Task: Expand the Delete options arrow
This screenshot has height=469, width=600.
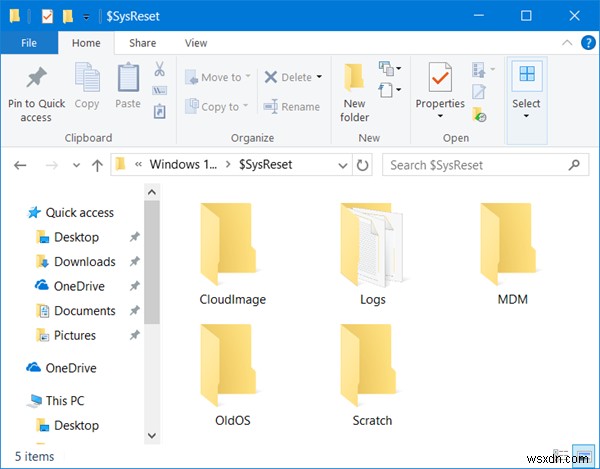Action: click(319, 77)
